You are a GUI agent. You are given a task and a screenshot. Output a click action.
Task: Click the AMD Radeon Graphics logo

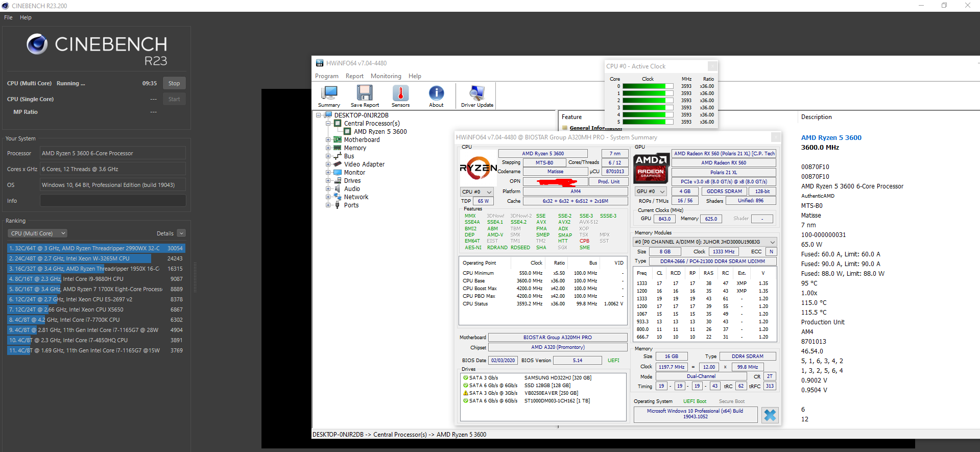(651, 168)
